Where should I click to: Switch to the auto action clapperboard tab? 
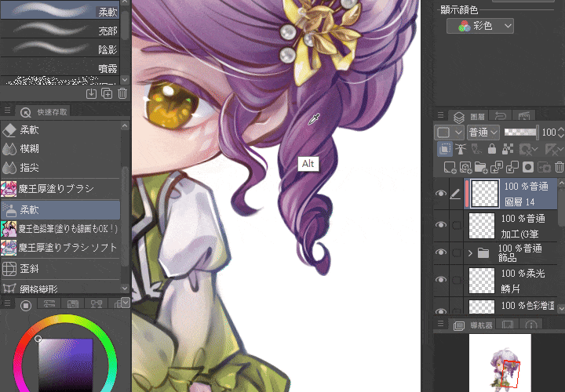523,116
